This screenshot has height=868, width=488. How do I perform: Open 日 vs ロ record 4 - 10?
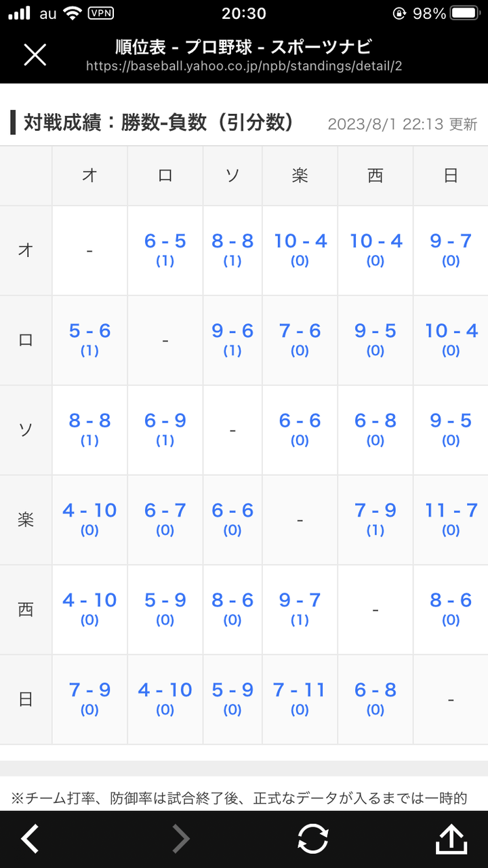pos(165,690)
